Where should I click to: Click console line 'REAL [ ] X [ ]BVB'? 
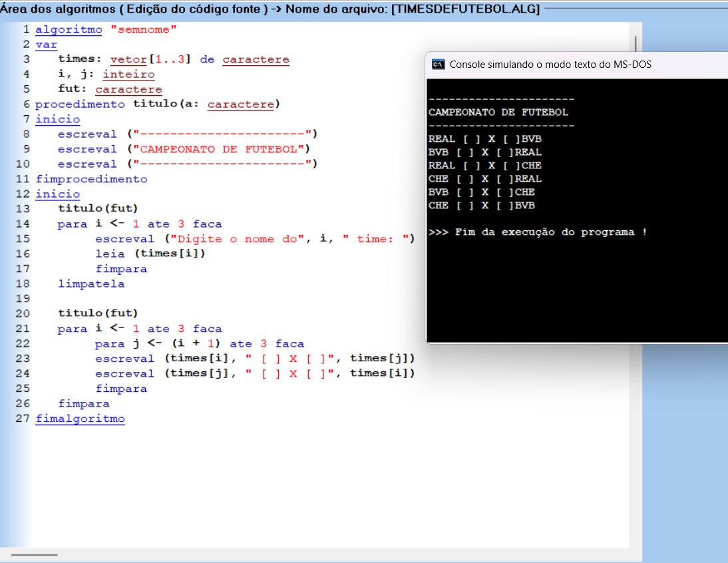pyautogui.click(x=484, y=139)
